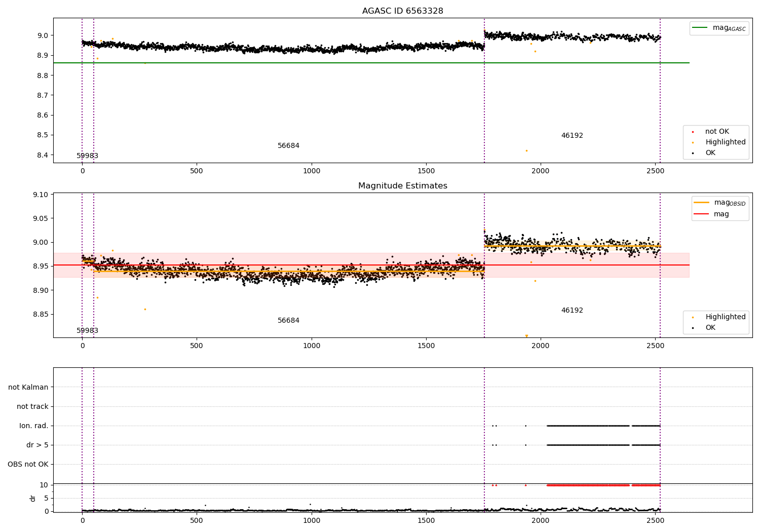Pick the black "OK" entry in the top plot legend
Image resolution: width=760 pixels, height=532 pixels.
click(x=710, y=153)
